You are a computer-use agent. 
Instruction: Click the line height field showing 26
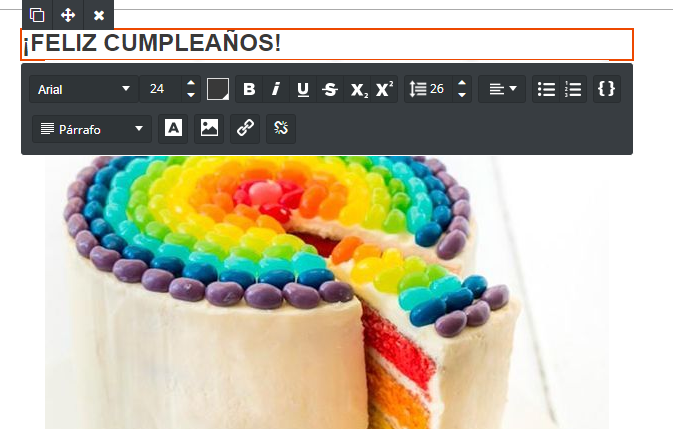pyautogui.click(x=428, y=89)
